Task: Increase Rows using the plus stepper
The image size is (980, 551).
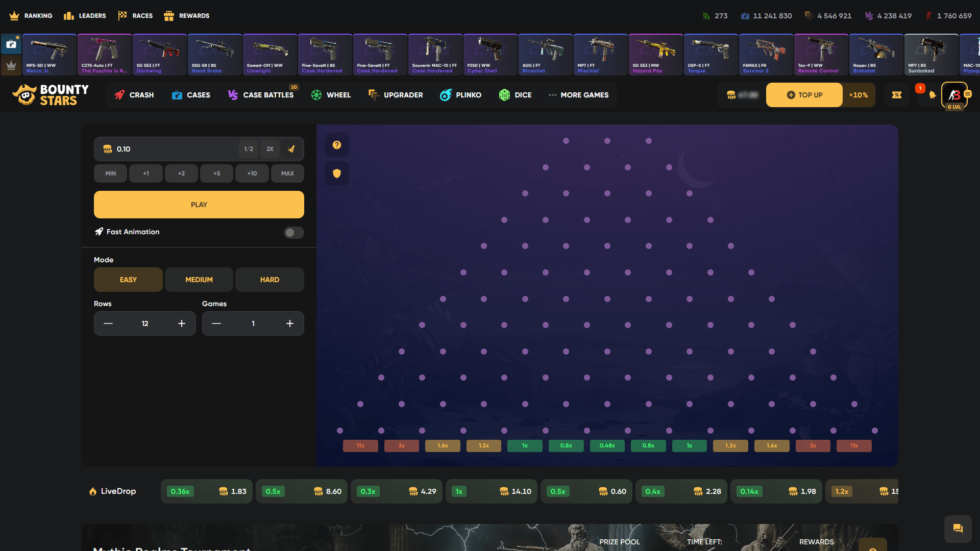Action: (x=181, y=323)
